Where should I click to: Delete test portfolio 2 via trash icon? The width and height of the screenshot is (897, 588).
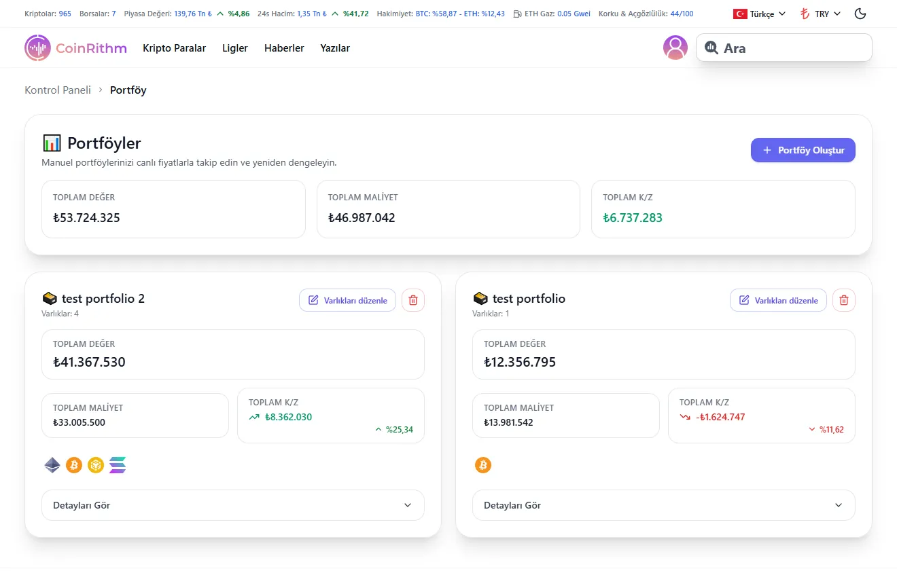click(x=413, y=300)
